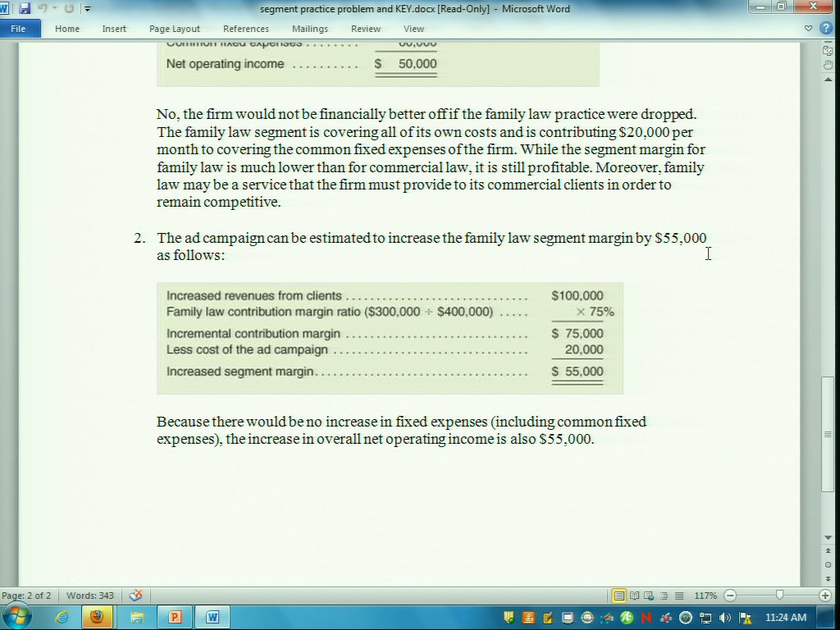Open Word Help question mark icon
This screenshot has width=840, height=630.
pyautogui.click(x=826, y=29)
